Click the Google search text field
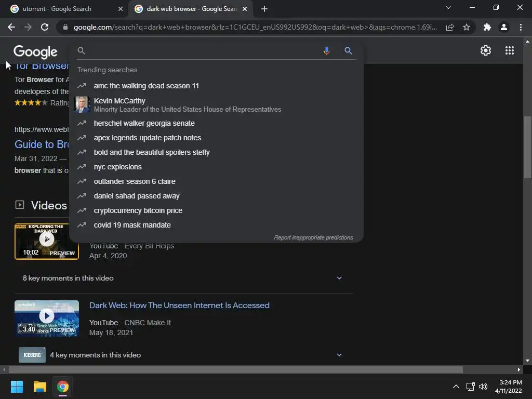 [x=204, y=51]
